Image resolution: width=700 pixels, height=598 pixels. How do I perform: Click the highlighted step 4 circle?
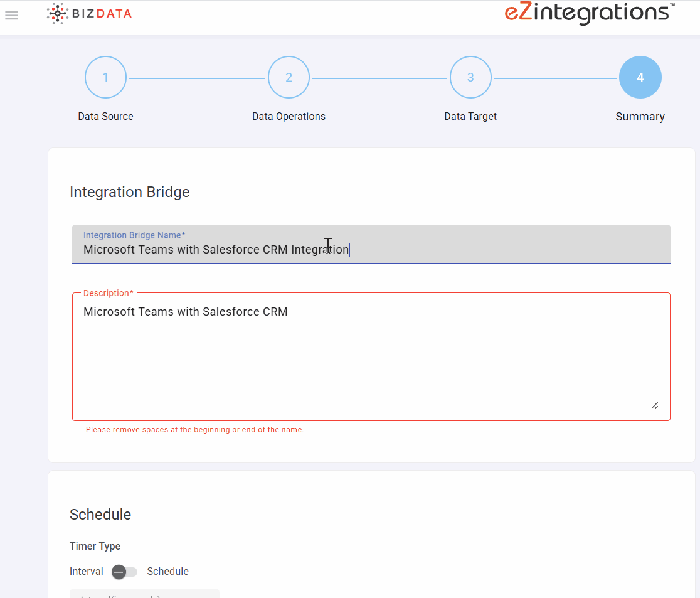click(x=640, y=77)
